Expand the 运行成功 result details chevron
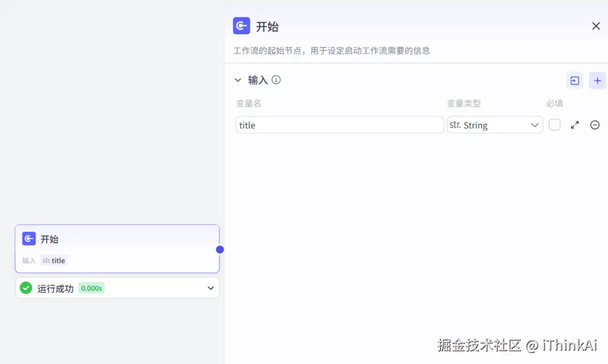Viewport: 608px width, 364px height. (x=211, y=287)
